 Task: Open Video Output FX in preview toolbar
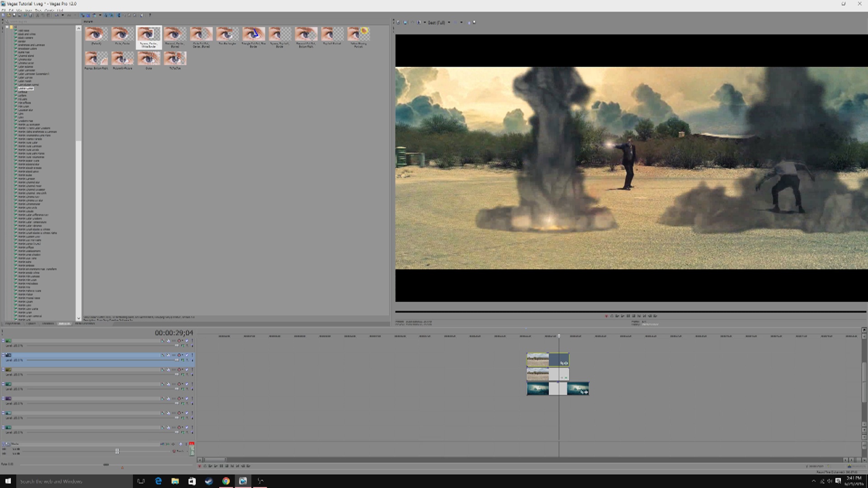(x=412, y=22)
